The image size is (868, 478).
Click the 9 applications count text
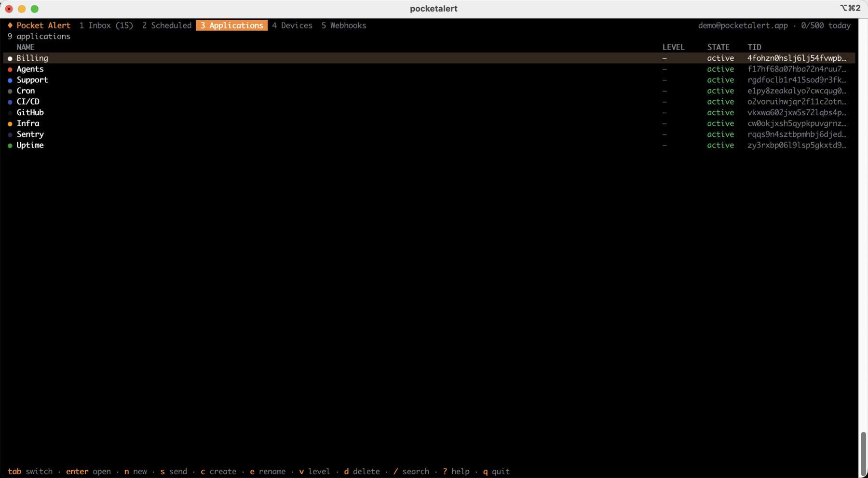[x=39, y=37]
